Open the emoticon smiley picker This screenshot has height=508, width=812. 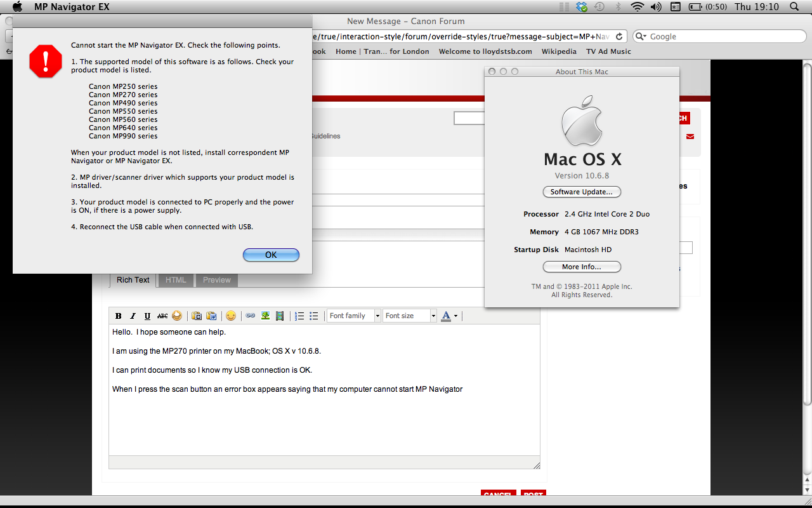click(x=231, y=316)
